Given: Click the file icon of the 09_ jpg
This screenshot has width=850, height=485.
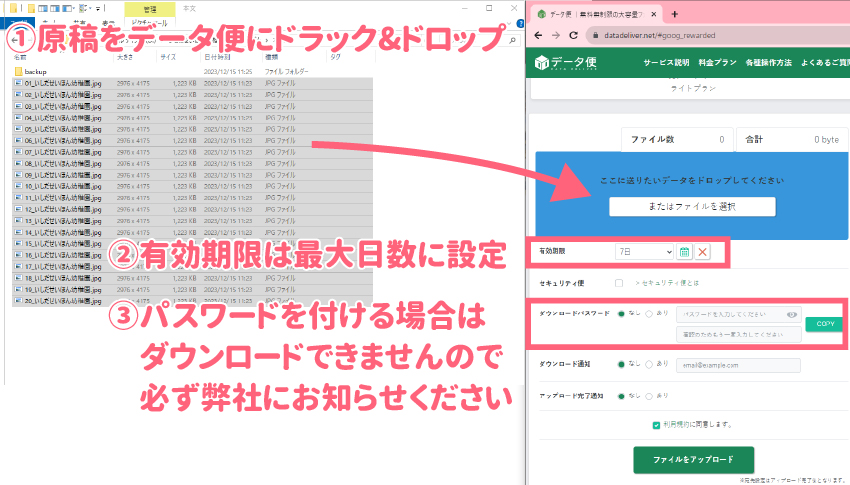Looking at the screenshot, I should 18,175.
